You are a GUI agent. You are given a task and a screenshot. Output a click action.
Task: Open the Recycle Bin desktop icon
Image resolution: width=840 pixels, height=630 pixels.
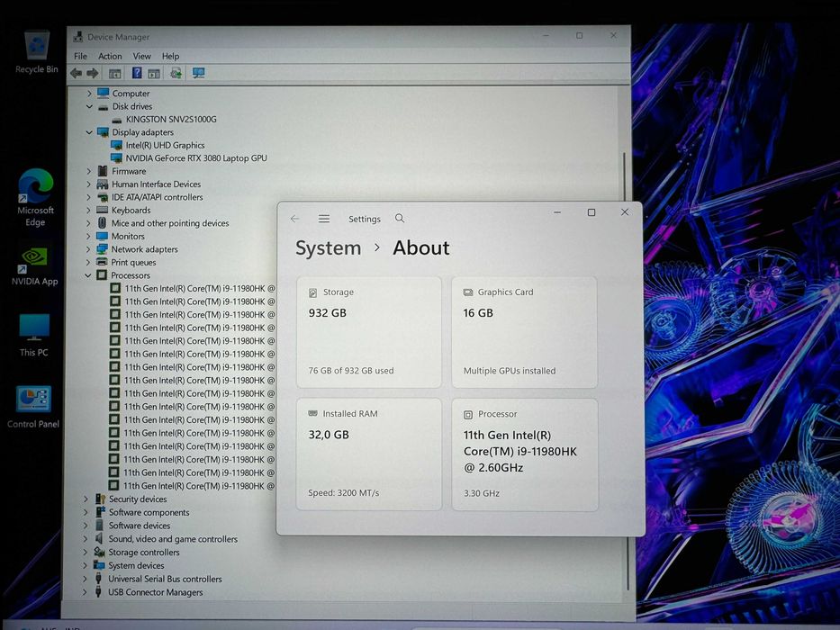36,52
